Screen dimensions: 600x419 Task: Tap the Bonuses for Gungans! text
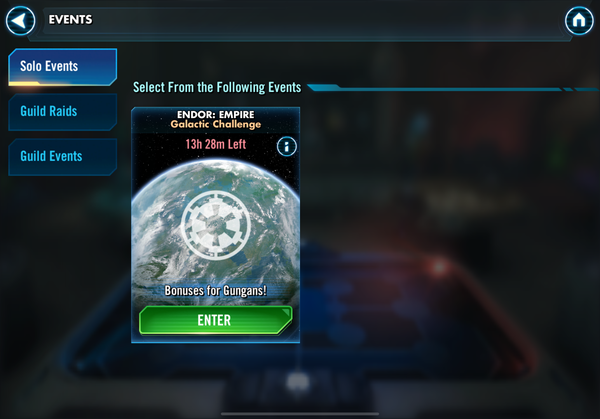coord(215,291)
